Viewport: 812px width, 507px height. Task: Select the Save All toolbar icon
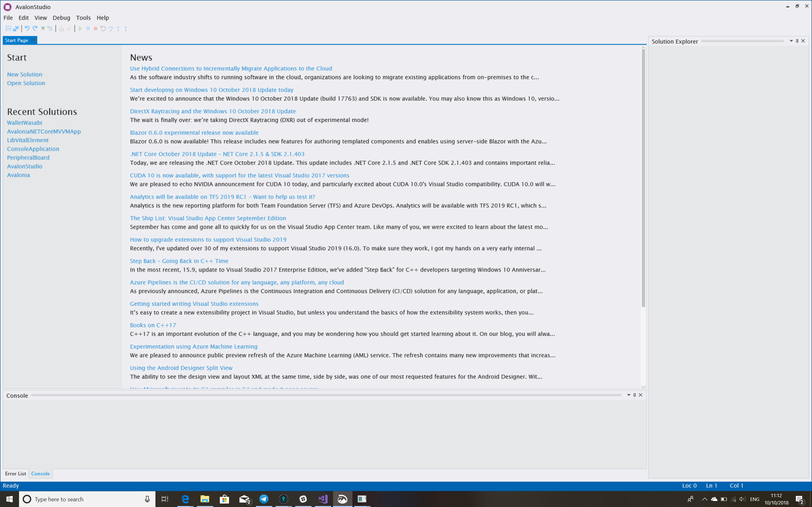tap(16, 29)
